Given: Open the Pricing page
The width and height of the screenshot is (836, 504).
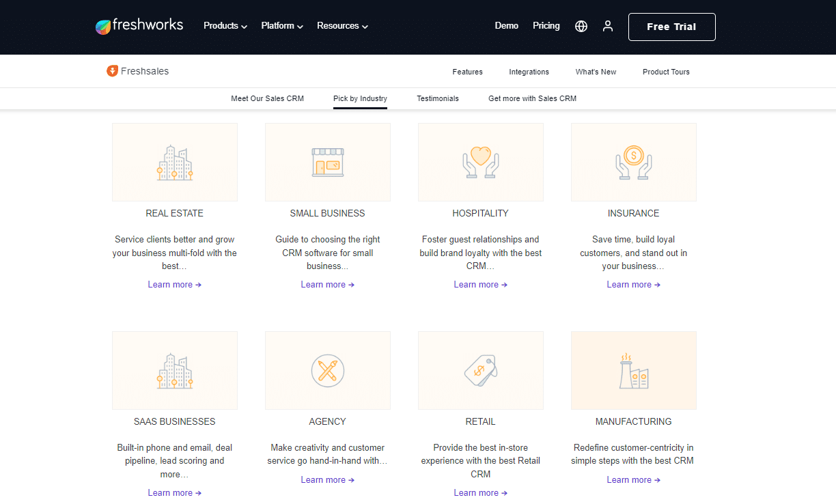Looking at the screenshot, I should [x=546, y=26].
